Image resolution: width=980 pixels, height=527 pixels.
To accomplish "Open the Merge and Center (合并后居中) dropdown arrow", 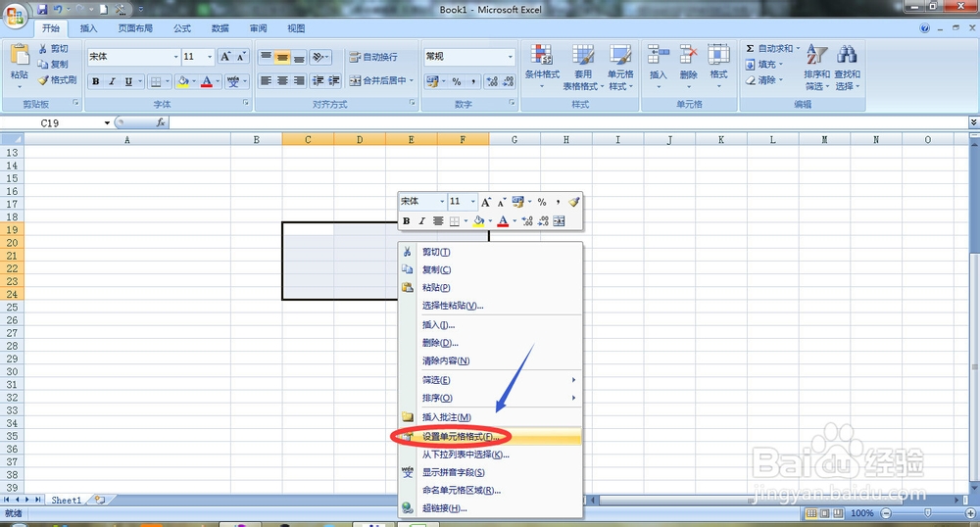I will pyautogui.click(x=411, y=80).
